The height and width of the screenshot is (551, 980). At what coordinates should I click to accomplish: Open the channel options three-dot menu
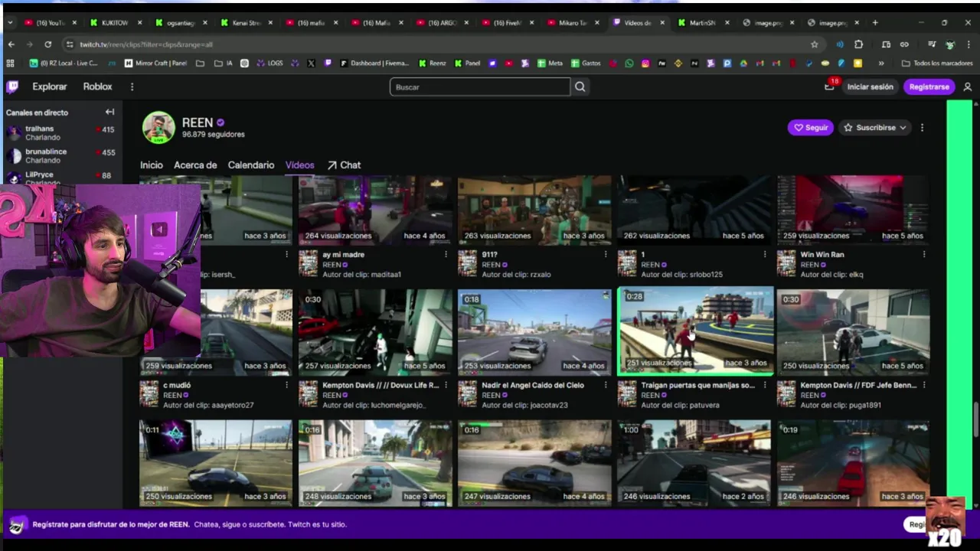pos(922,128)
